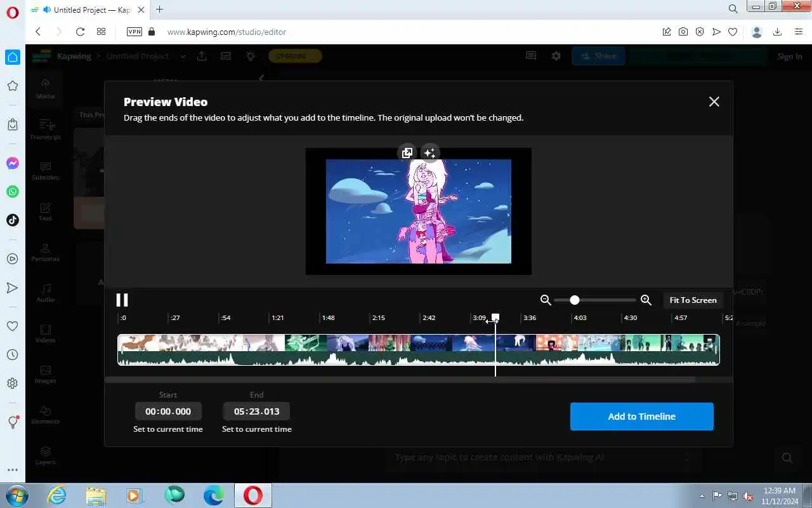The width and height of the screenshot is (812, 508).
Task: Click the UPGRADE button
Action: tap(295, 56)
